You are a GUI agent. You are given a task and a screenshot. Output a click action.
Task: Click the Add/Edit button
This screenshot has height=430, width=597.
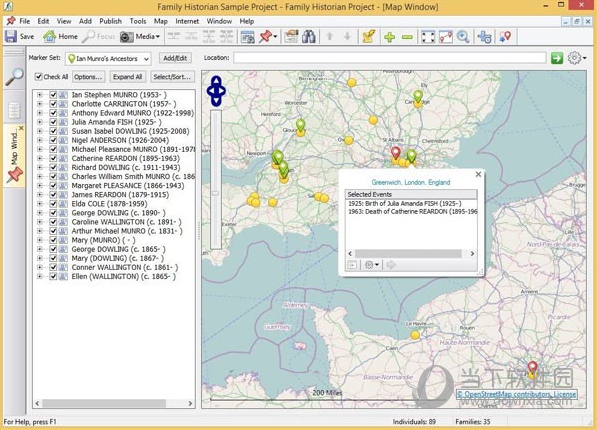[175, 58]
